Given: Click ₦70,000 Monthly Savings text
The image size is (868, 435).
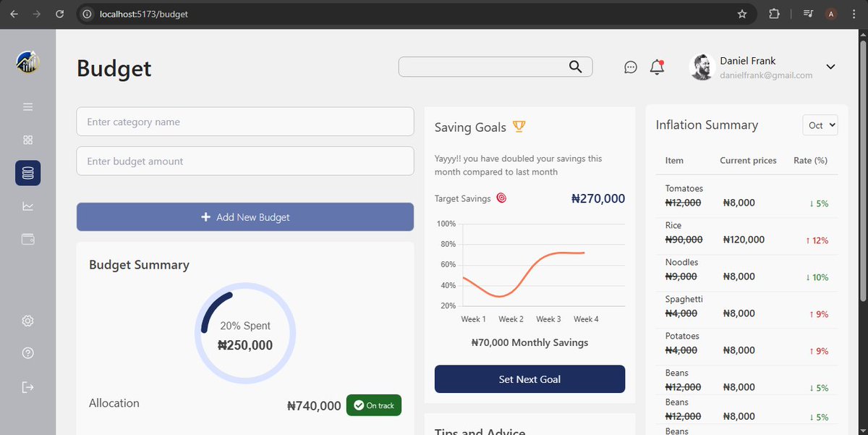Looking at the screenshot, I should click(529, 342).
